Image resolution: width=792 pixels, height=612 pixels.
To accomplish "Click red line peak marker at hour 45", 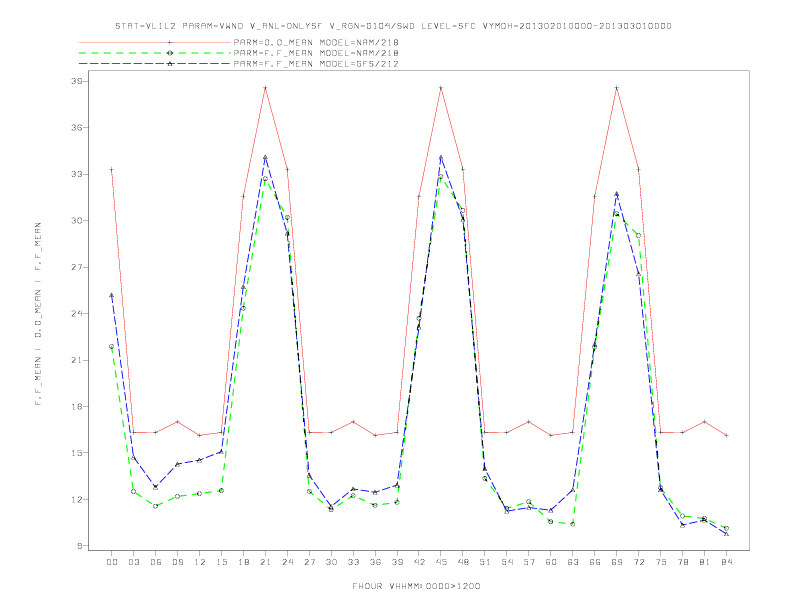I will pos(441,88).
